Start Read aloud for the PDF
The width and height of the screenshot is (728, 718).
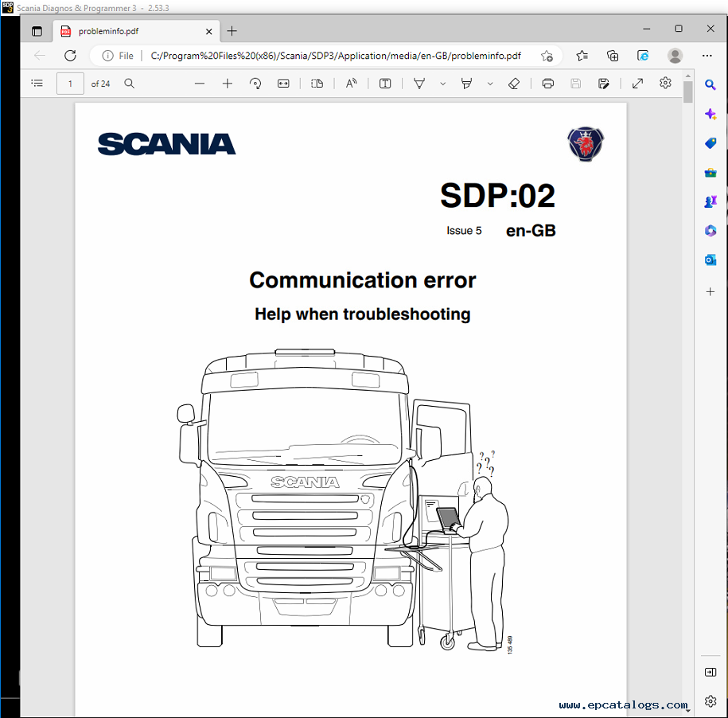click(x=352, y=84)
